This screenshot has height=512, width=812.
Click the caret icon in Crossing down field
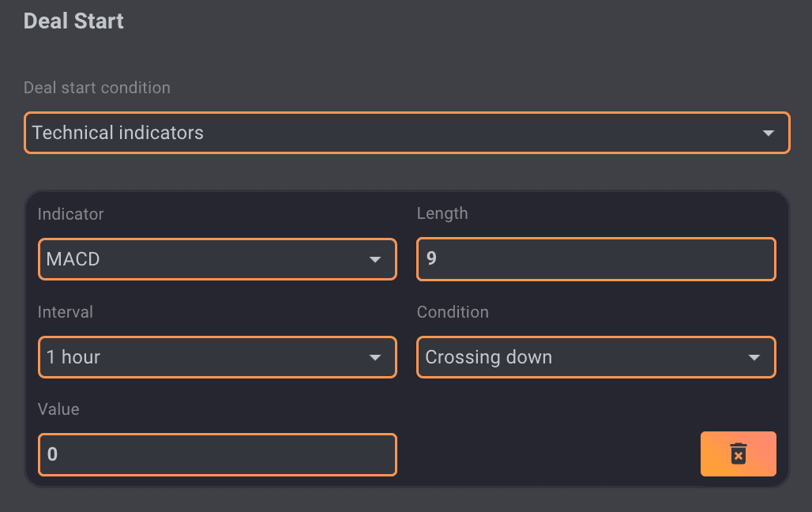[754, 358]
